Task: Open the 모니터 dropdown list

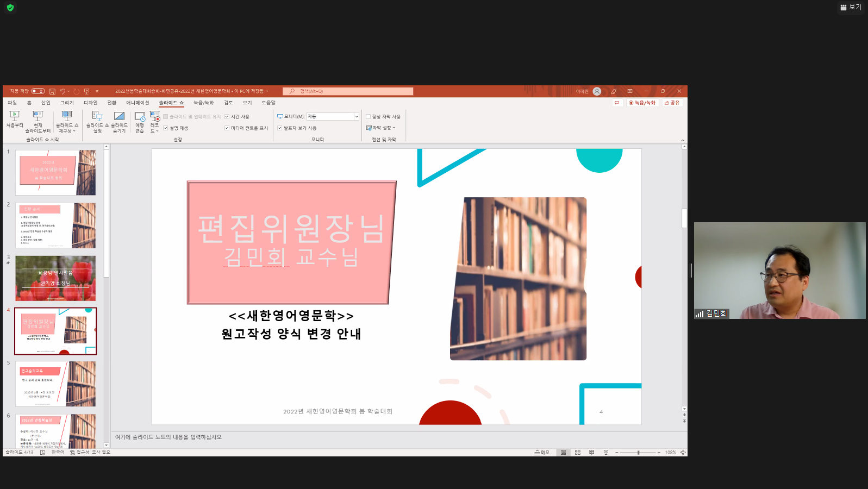Action: pos(357,117)
